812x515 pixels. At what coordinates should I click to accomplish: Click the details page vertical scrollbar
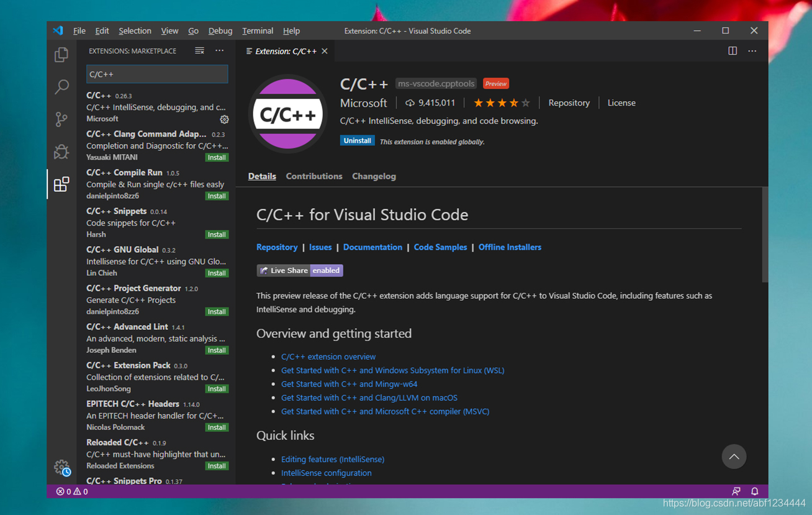pos(765,236)
